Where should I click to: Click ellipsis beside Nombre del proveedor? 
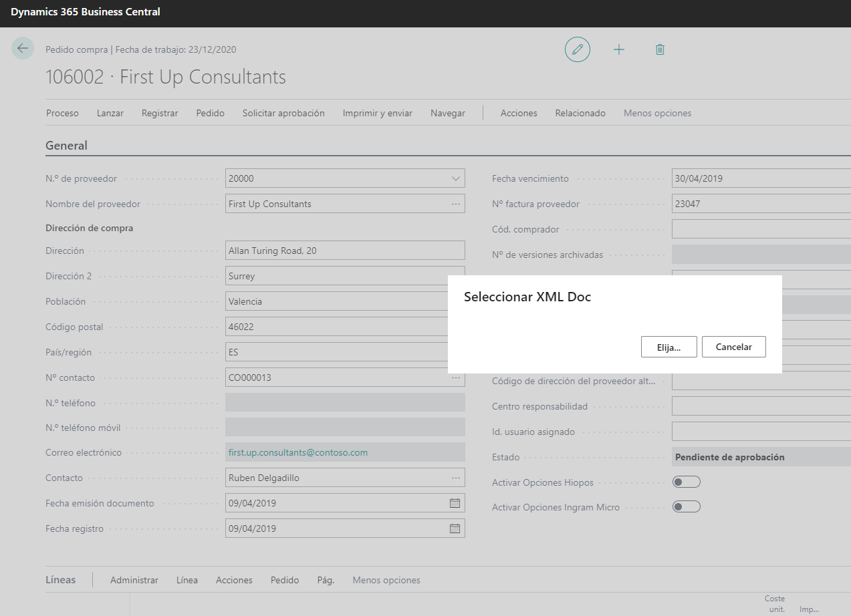456,204
